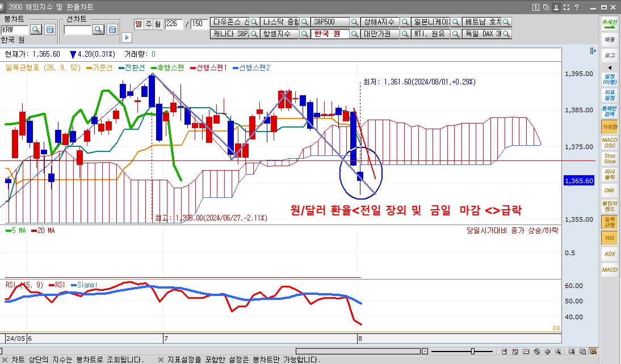Click the 150 count field
Viewport: 621px width, 364px height.
pyautogui.click(x=199, y=24)
